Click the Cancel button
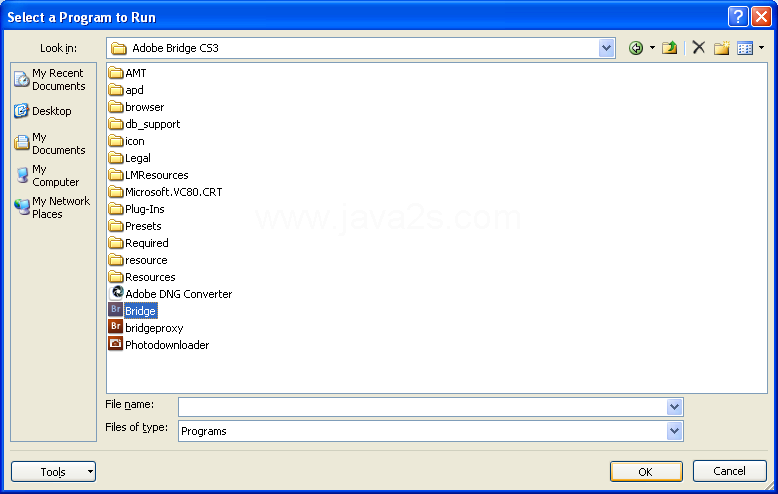This screenshot has width=778, height=494. coord(729,471)
